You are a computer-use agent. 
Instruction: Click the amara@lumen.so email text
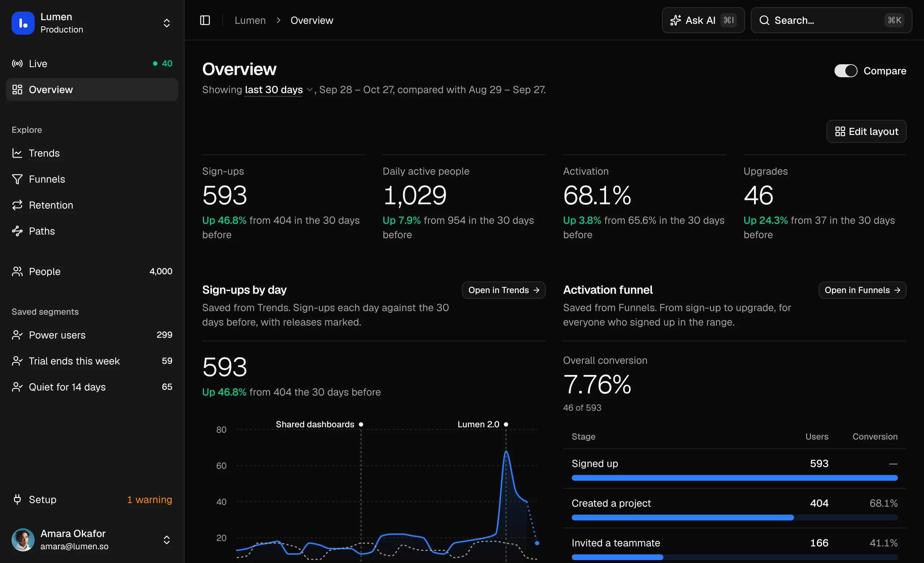pos(74,546)
